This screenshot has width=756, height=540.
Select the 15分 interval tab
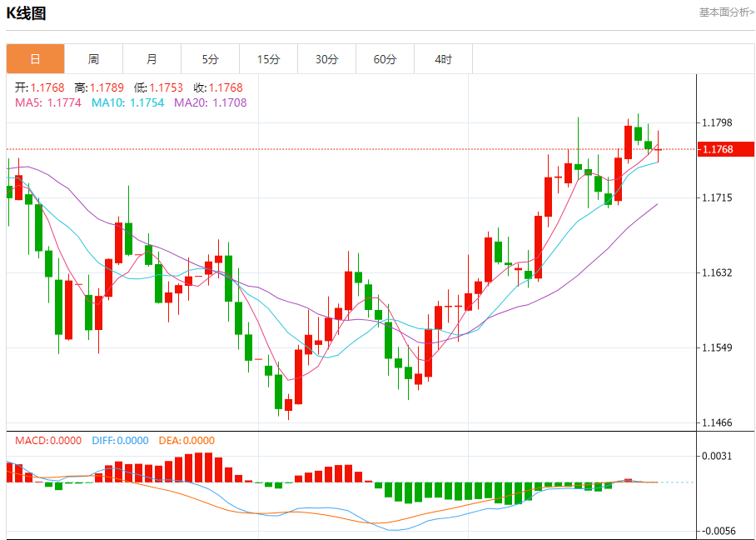(x=268, y=59)
